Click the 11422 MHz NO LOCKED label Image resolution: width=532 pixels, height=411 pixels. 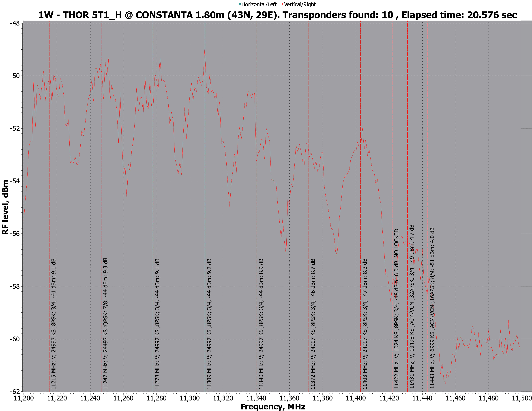point(396,308)
